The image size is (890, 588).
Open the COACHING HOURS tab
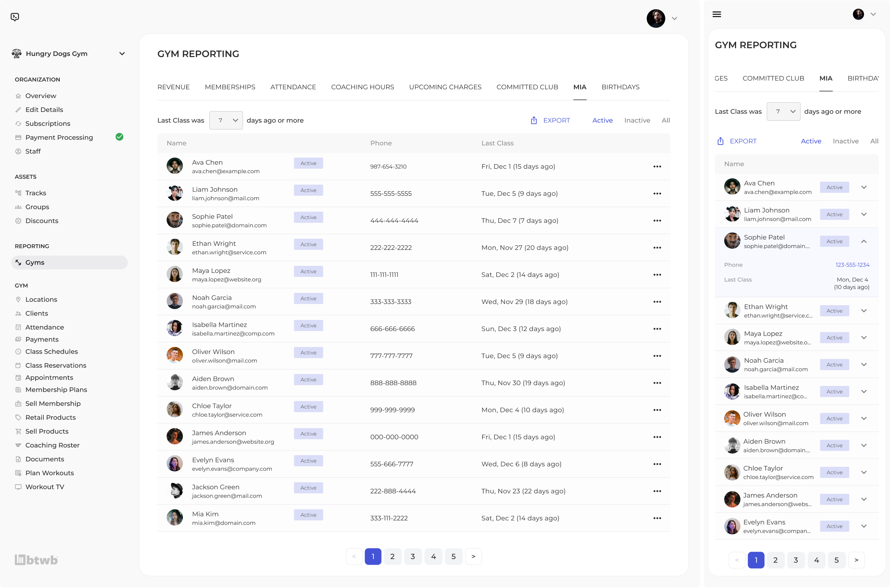pos(362,87)
